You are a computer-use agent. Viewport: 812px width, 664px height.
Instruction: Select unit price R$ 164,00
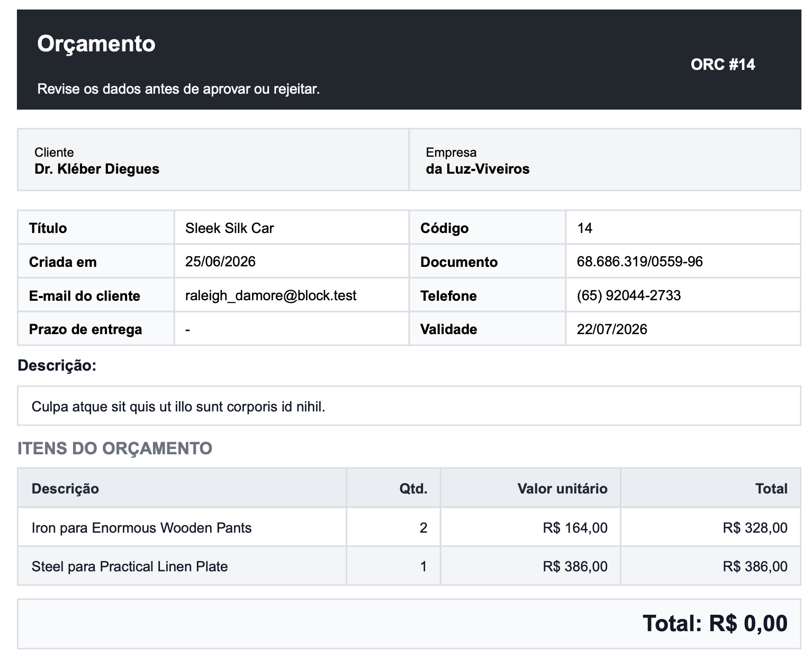(x=575, y=528)
